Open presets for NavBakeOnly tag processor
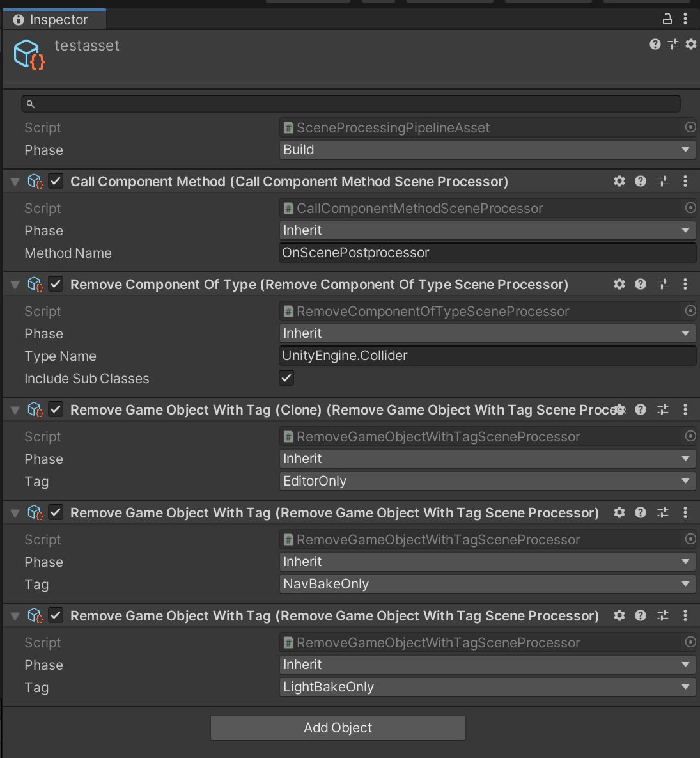 pyautogui.click(x=663, y=513)
